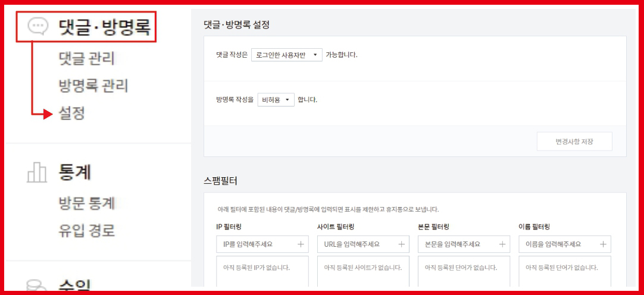Open the 통계 menu section
The height and width of the screenshot is (295, 644).
coord(74,172)
